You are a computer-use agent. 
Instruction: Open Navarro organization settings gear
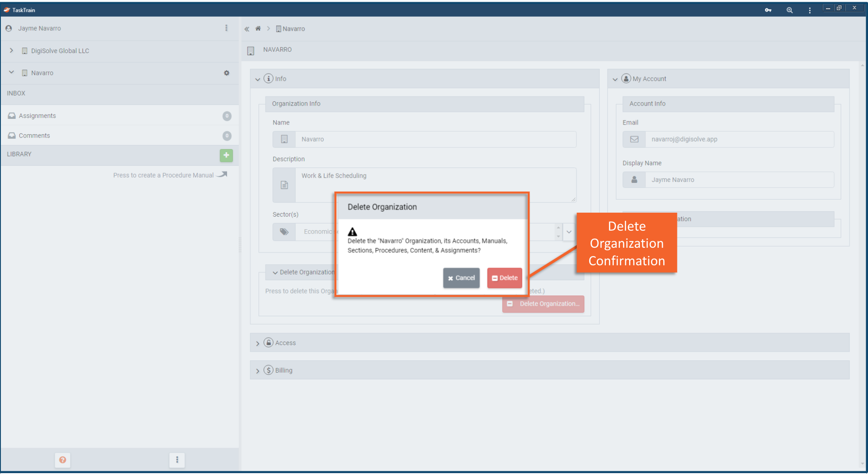pos(227,73)
